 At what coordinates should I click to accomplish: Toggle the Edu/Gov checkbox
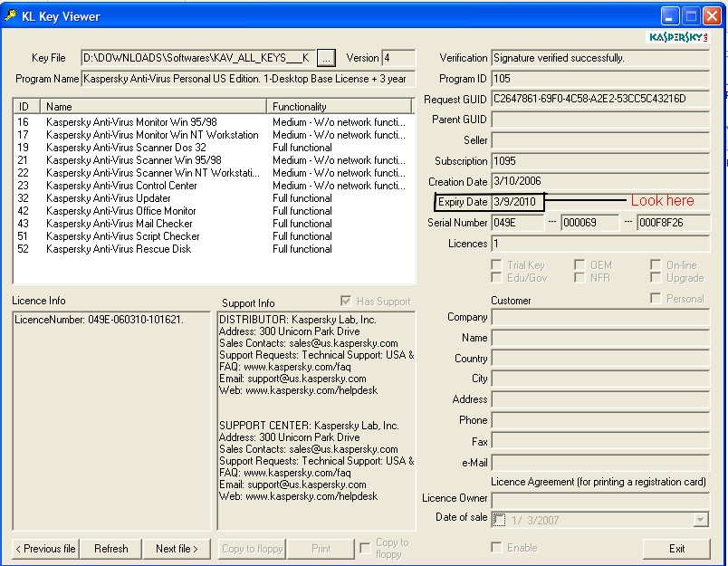496,278
